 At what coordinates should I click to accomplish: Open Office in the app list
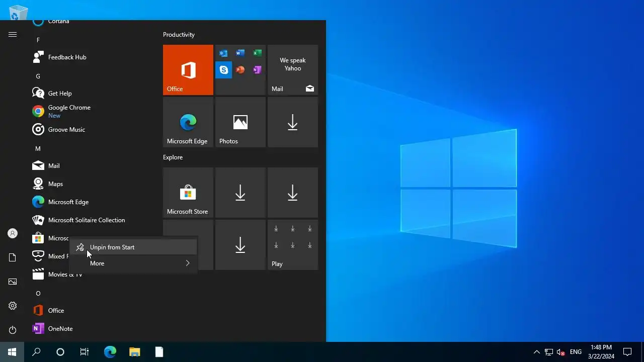point(93,311)
